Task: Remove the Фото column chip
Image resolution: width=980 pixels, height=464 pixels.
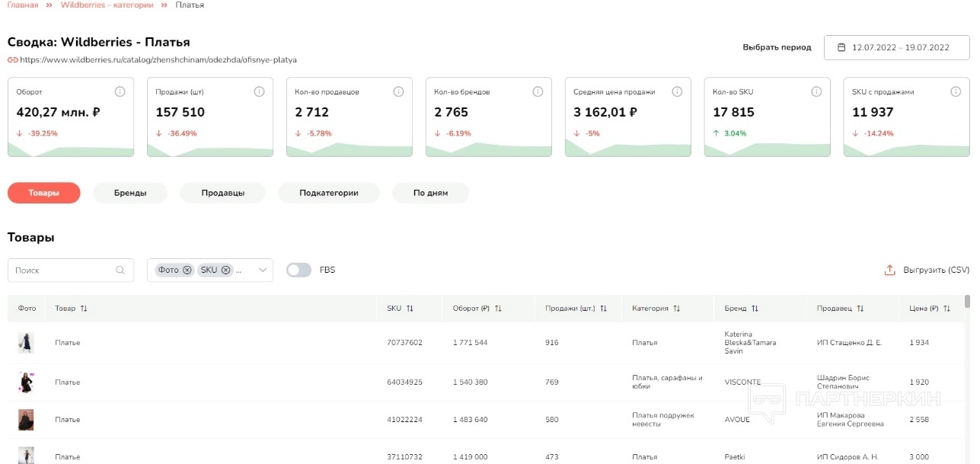Action: [187, 270]
